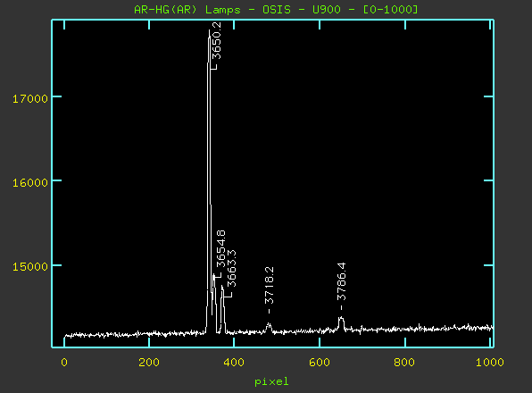Click the x-axis value 400
This screenshot has height=393, width=532.
tap(234, 363)
